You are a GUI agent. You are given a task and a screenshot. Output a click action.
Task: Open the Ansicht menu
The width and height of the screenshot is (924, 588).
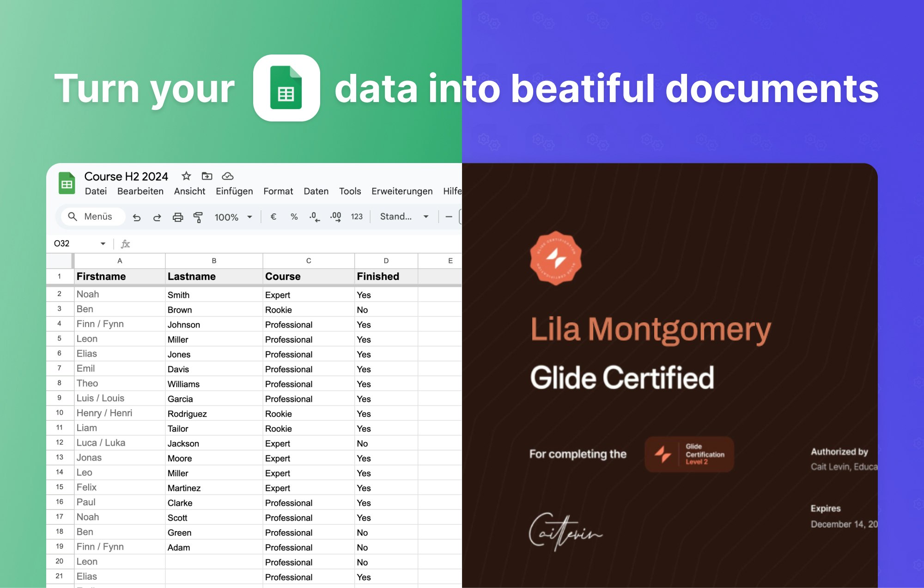189,191
